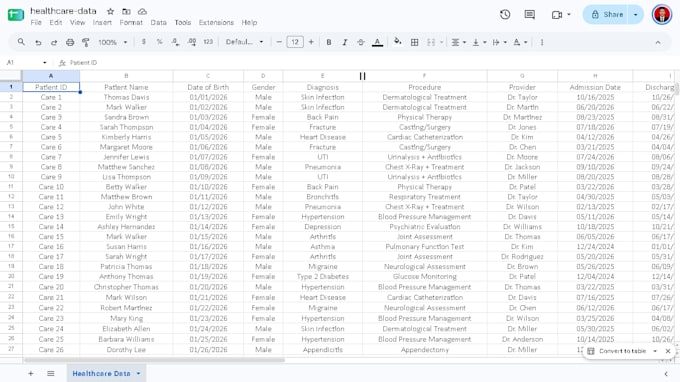Open the comments panel icon
Image resolution: width=680 pixels, height=382 pixels.
pyautogui.click(x=530, y=15)
